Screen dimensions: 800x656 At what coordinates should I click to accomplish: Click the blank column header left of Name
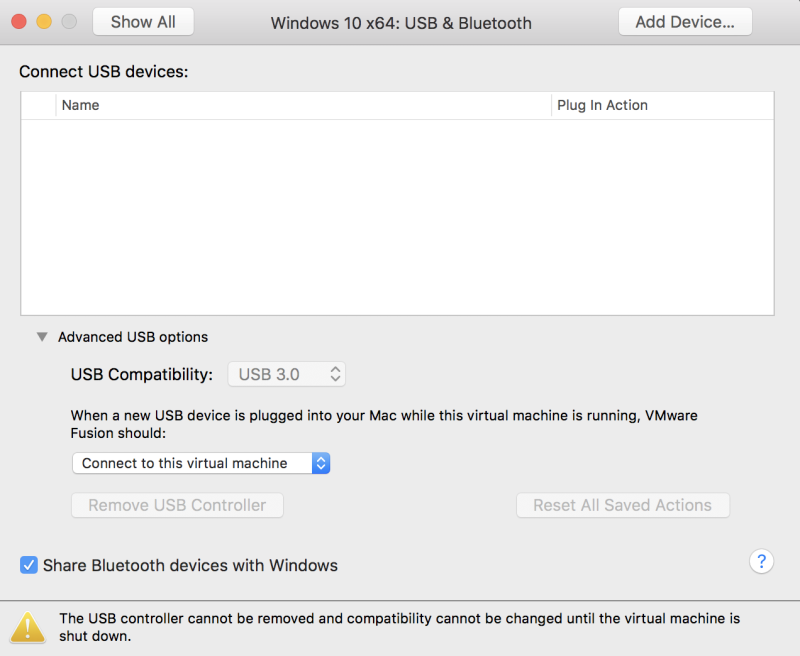(38, 105)
